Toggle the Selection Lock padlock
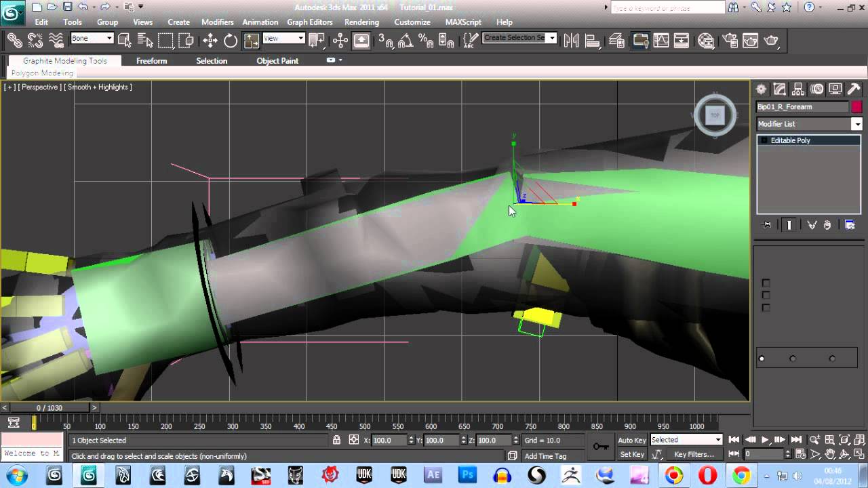The width and height of the screenshot is (868, 488). coord(336,440)
